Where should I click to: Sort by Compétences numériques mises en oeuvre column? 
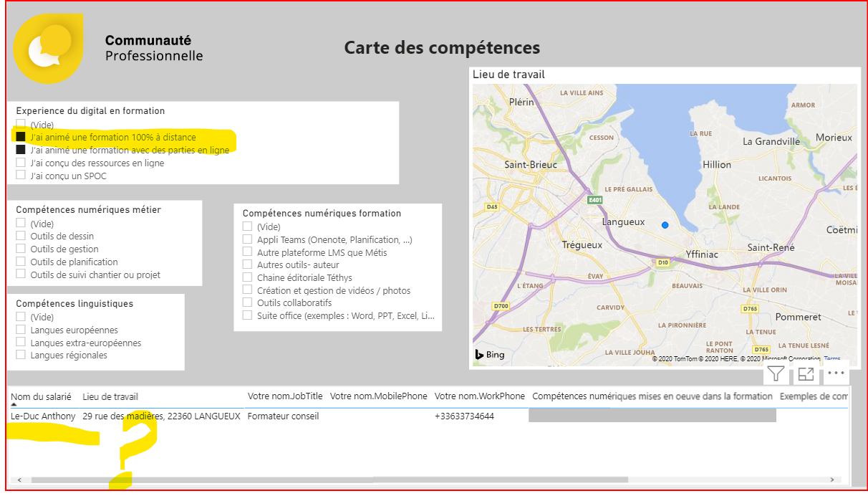(652, 396)
